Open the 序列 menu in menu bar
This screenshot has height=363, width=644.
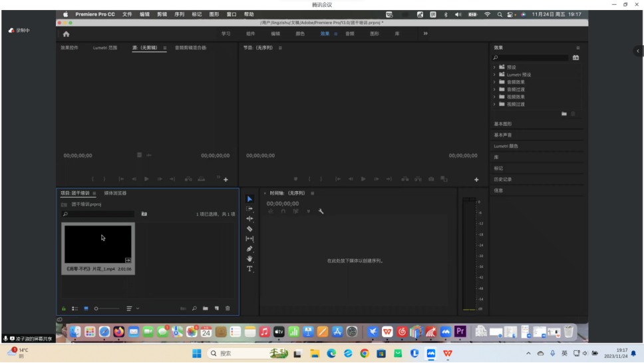pos(180,15)
